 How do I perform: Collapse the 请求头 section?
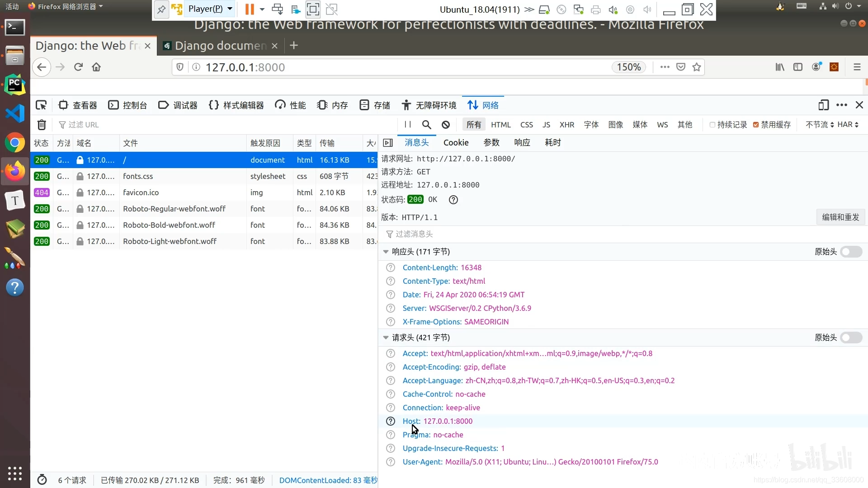(x=386, y=338)
